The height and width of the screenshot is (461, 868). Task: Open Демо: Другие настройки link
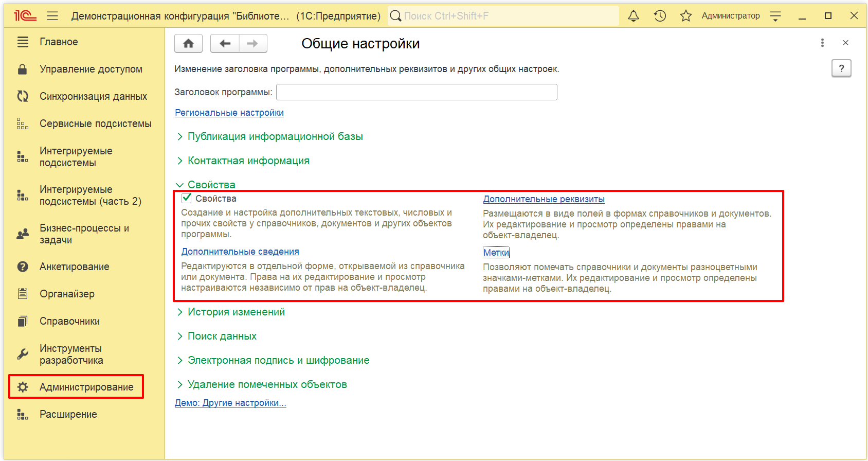point(230,403)
